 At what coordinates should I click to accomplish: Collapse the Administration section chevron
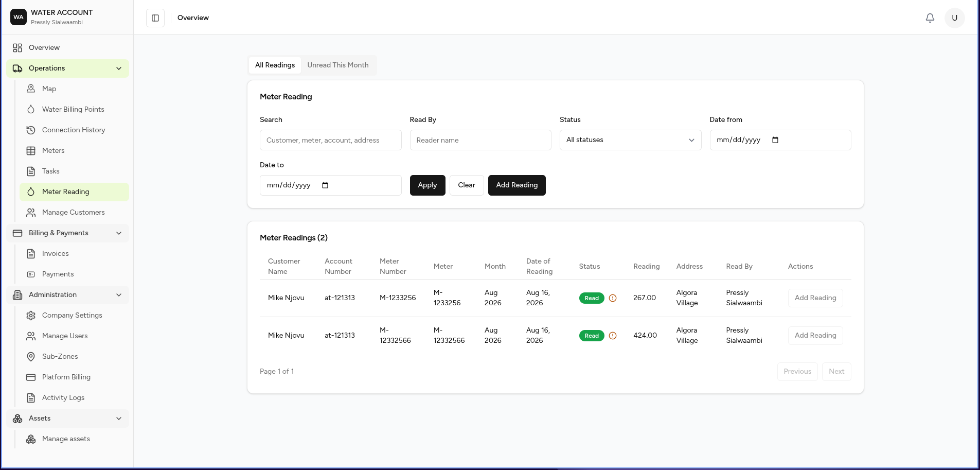pos(119,295)
